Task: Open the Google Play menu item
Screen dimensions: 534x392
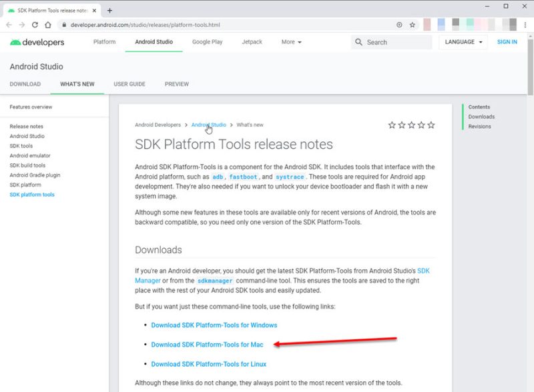Action: pyautogui.click(x=208, y=42)
